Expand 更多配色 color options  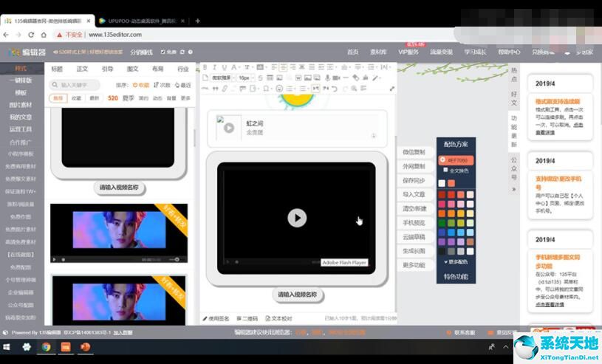tap(456, 261)
